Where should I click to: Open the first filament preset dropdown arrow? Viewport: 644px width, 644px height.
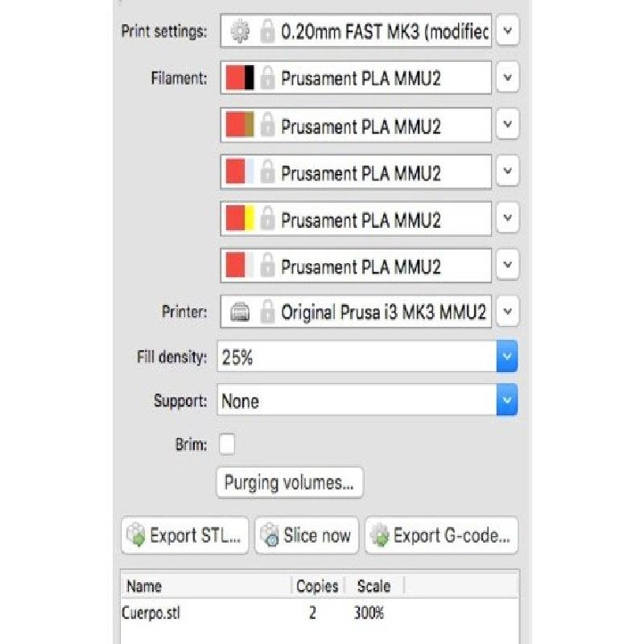(507, 78)
